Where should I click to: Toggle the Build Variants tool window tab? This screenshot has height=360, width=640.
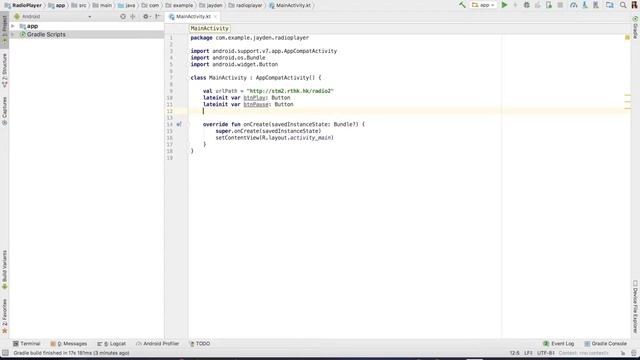pos(4,269)
